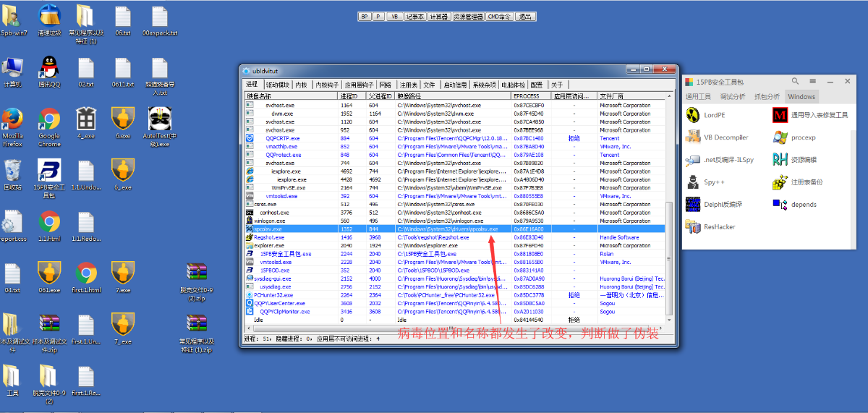The height and width of the screenshot is (413, 868).
Task: Select the Mozilla Firefox desktop icon
Action: click(x=12, y=127)
